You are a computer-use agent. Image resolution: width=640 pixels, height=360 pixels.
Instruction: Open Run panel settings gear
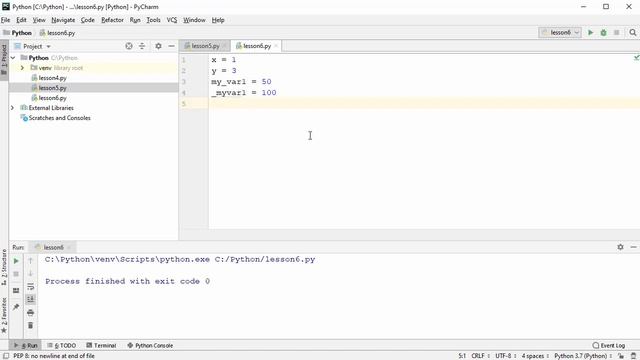(x=620, y=247)
